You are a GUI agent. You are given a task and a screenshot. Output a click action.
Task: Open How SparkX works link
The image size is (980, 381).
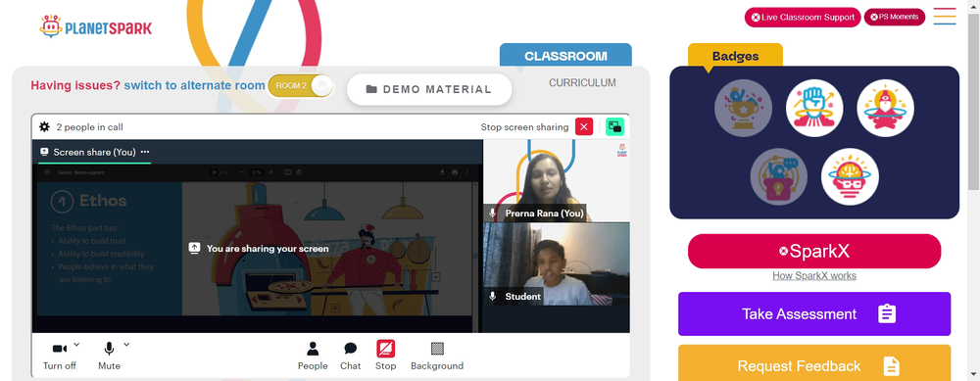point(814,275)
